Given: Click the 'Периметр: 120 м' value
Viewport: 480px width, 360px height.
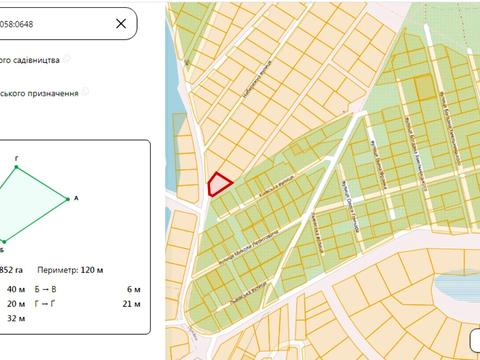Looking at the screenshot, I should [x=70, y=270].
